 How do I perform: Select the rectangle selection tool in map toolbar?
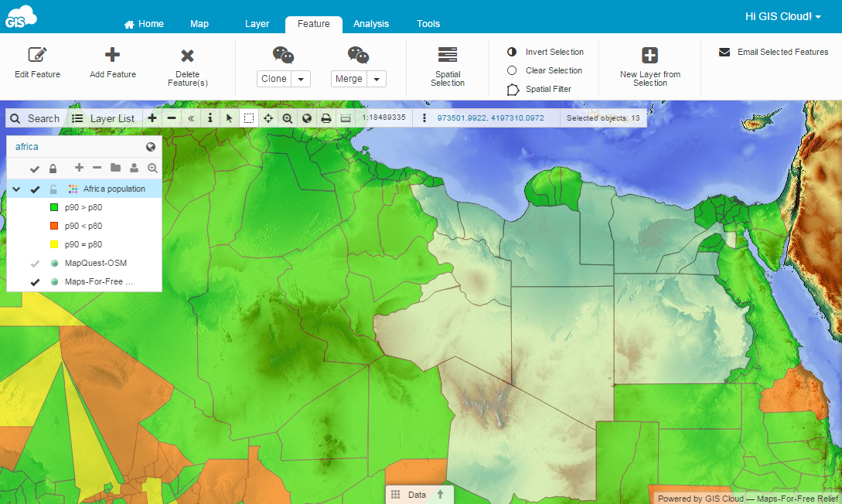[x=248, y=118]
